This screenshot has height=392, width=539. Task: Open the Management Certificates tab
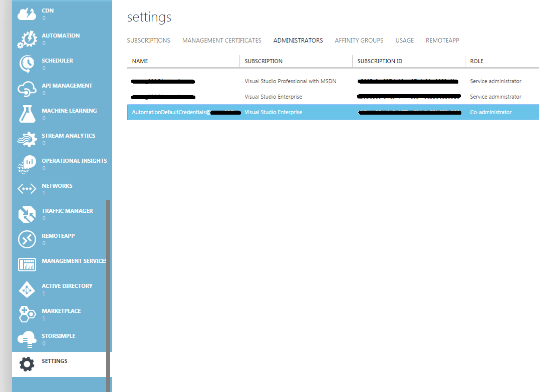(x=222, y=41)
